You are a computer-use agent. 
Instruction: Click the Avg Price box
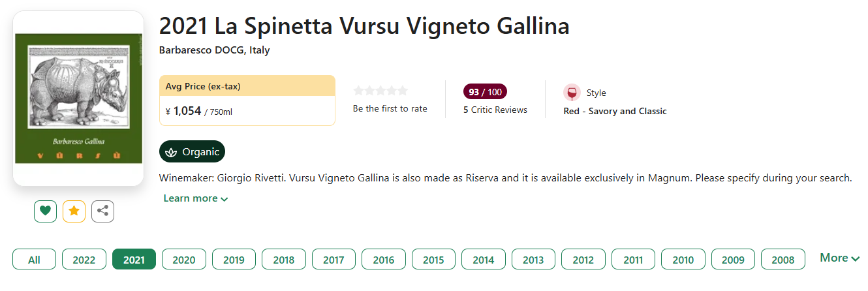pos(247,100)
